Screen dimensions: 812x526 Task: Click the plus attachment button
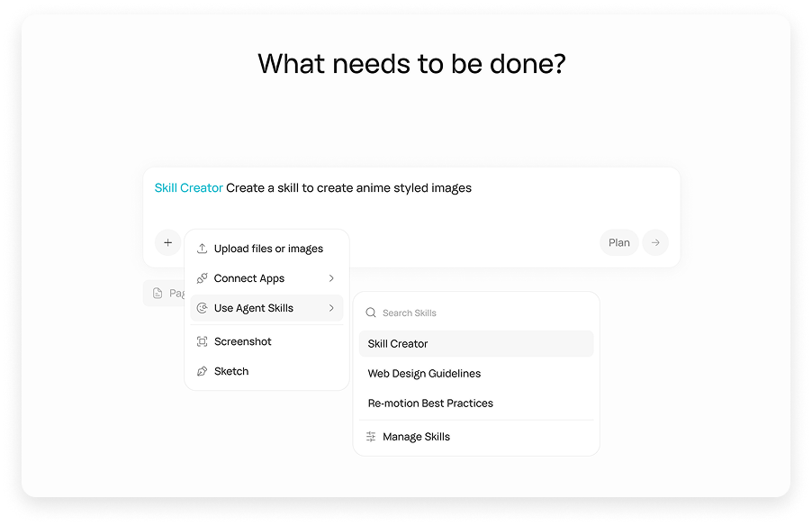[167, 242]
